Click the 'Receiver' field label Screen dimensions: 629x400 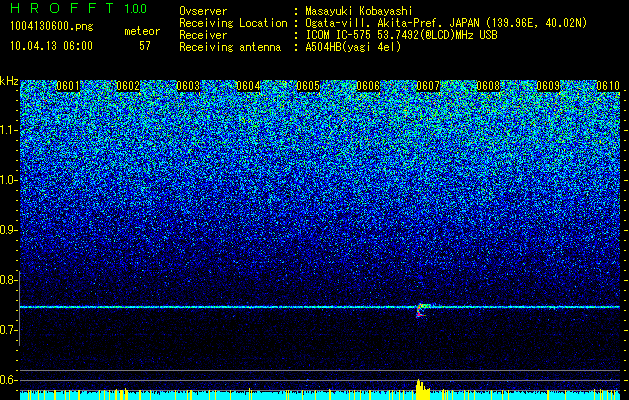[203, 35]
